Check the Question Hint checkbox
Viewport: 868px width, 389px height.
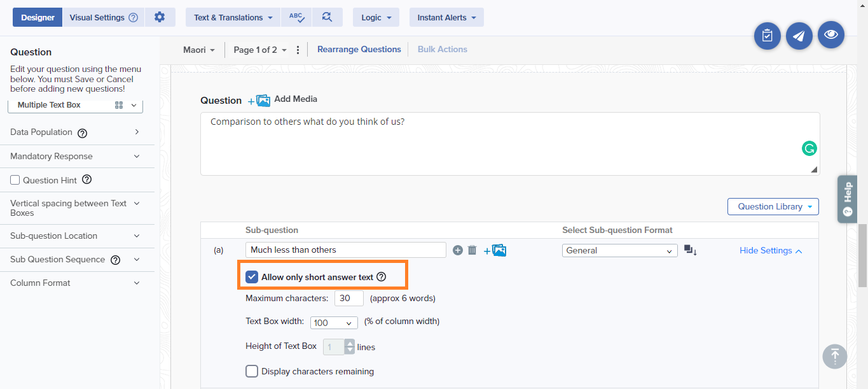(x=15, y=180)
